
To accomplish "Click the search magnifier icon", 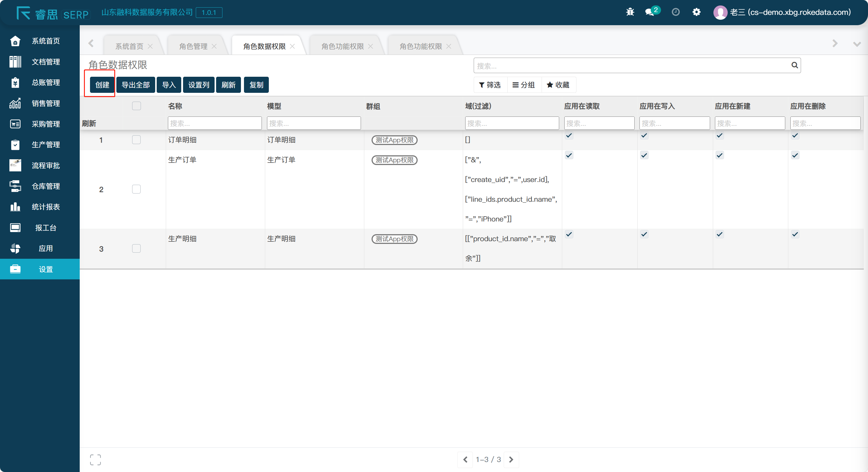I will (x=794, y=66).
